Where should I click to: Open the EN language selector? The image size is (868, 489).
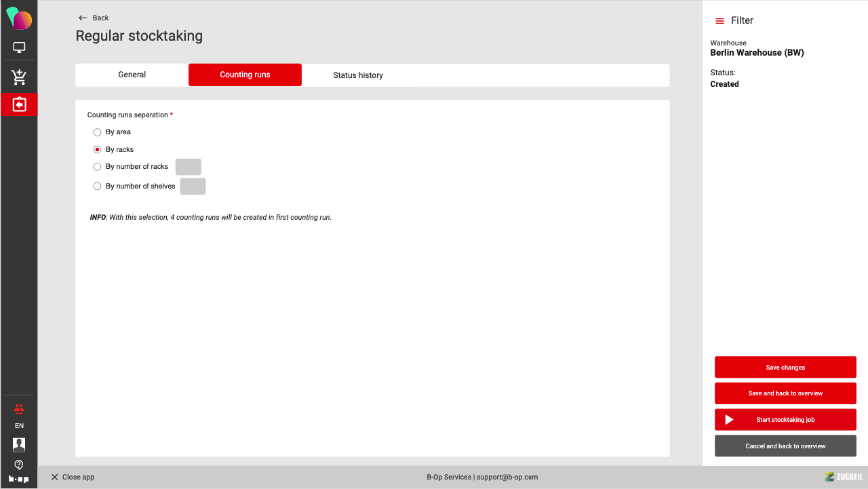(19, 426)
